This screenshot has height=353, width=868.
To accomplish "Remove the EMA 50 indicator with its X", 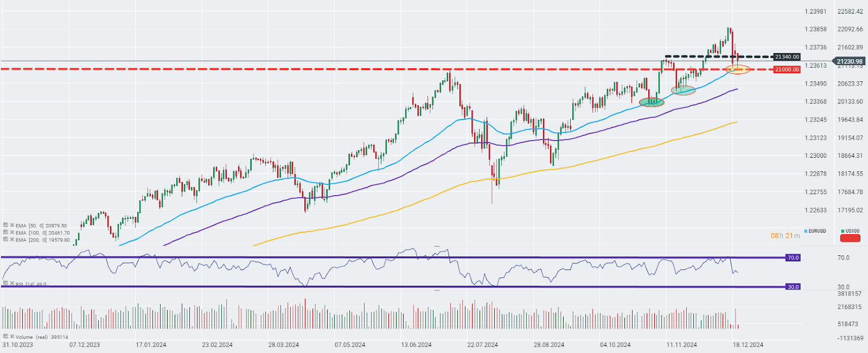I will [12, 226].
